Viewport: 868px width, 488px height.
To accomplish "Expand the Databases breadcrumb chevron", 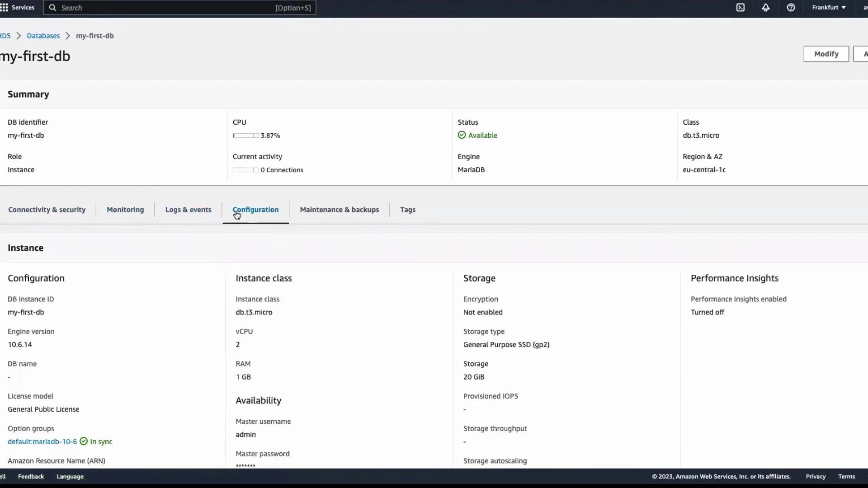I will point(67,36).
